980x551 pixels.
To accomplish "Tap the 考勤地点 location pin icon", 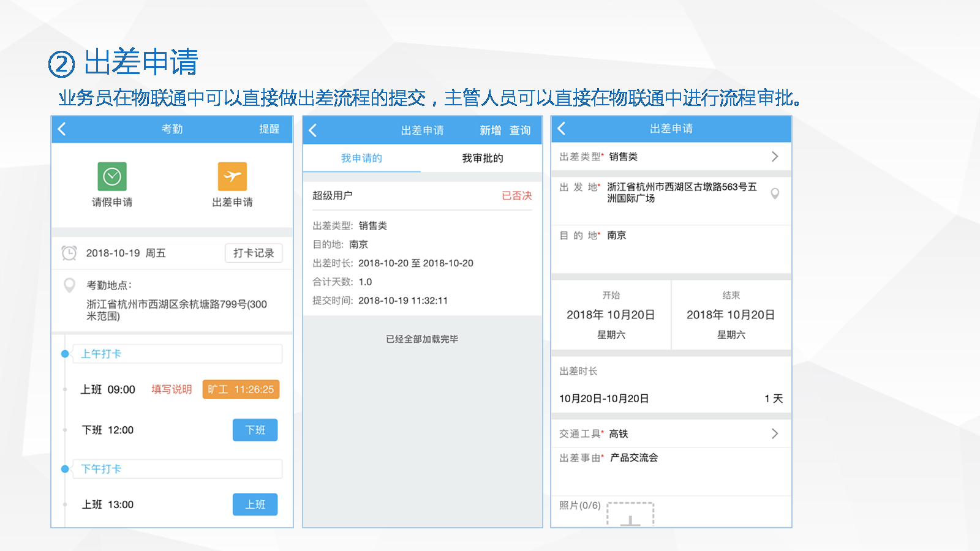I will click(70, 285).
